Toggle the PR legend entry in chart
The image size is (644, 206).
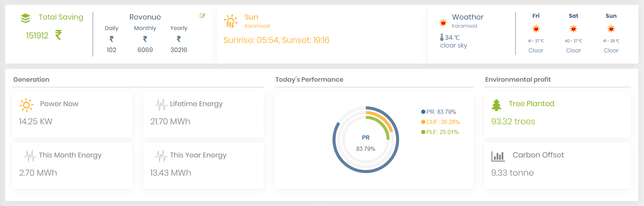pos(439,112)
